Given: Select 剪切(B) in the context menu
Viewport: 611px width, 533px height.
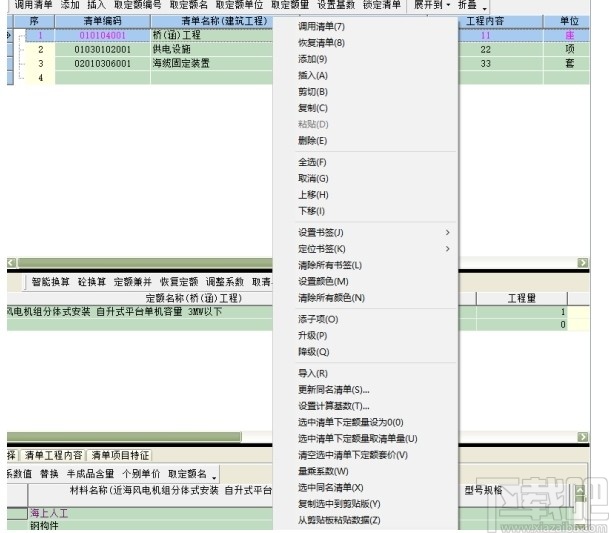Looking at the screenshot, I should (x=313, y=92).
